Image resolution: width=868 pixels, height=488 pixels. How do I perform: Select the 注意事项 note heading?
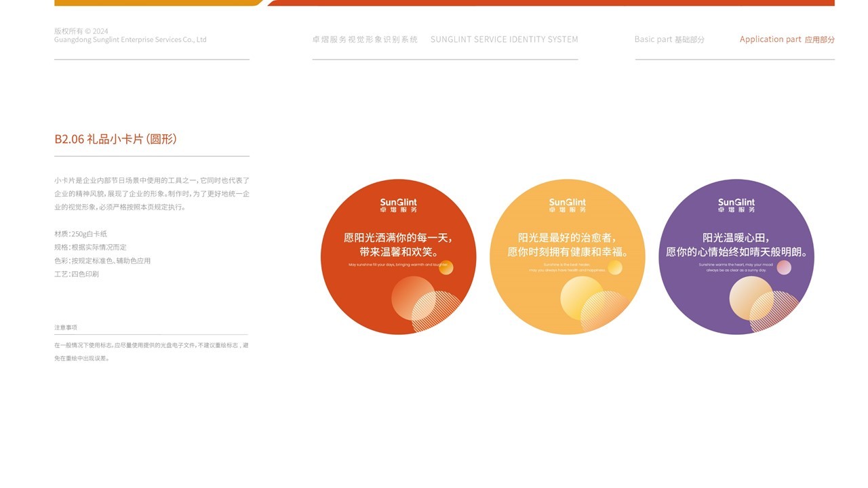(x=66, y=326)
